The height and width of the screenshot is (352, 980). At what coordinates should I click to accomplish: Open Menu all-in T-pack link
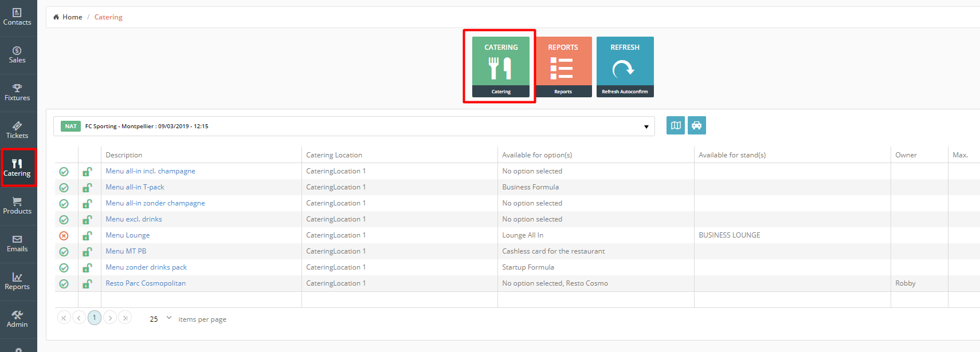click(135, 187)
